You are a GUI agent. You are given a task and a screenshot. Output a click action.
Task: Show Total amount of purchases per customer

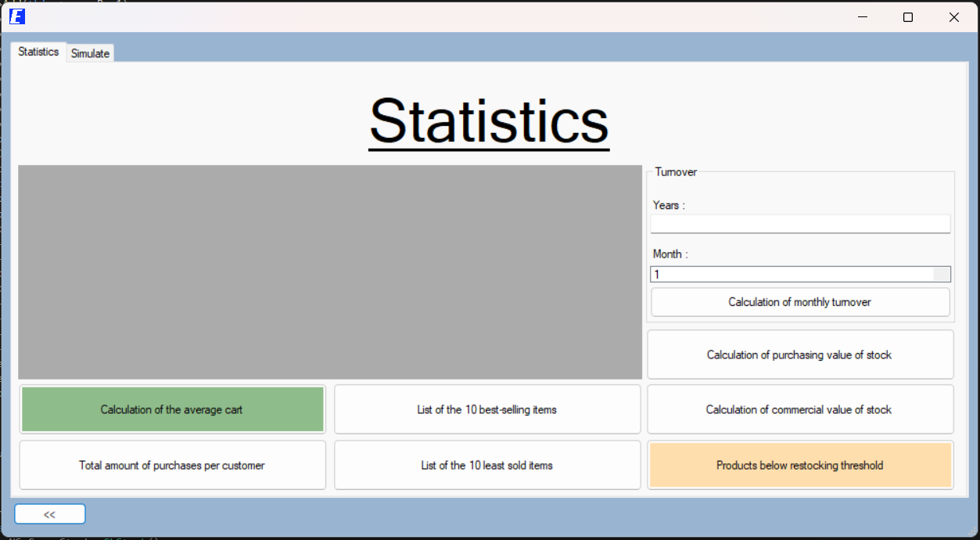pyautogui.click(x=172, y=465)
